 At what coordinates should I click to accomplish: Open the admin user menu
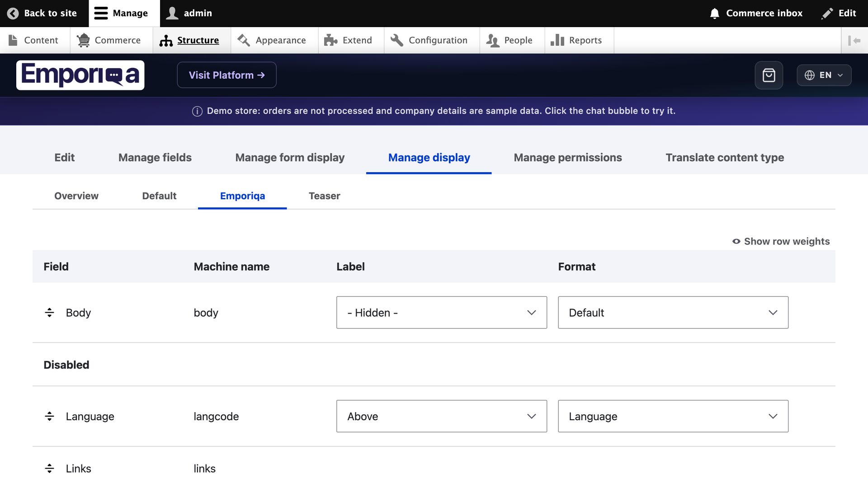tap(189, 13)
